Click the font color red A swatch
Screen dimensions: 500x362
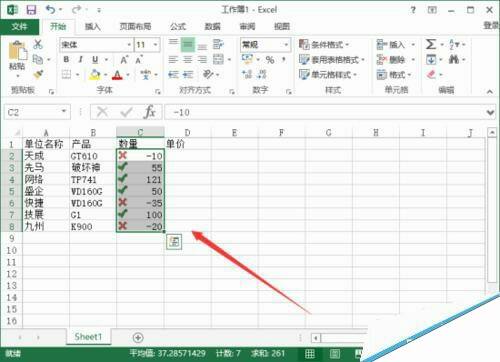[x=117, y=75]
